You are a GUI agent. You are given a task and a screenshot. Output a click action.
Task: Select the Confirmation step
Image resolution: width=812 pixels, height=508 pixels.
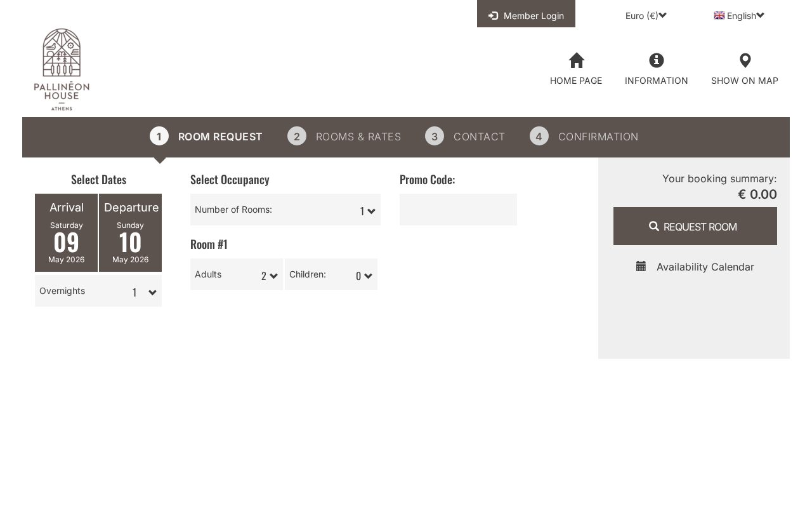pos(584,137)
